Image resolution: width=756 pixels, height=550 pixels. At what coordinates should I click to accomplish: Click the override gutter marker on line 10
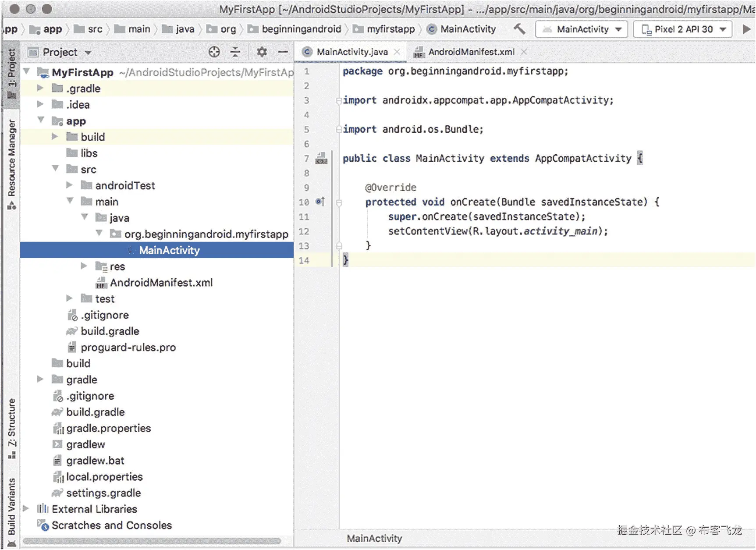[x=320, y=202]
